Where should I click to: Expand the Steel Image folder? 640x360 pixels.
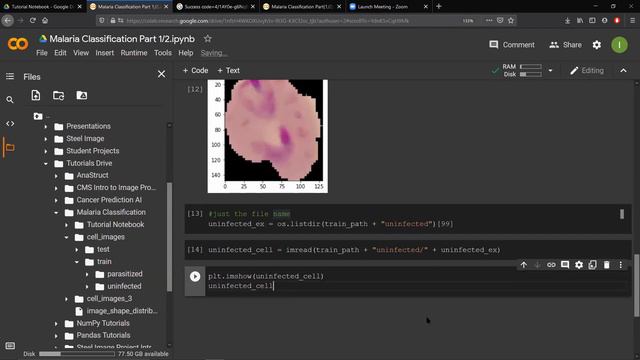(x=46, y=139)
